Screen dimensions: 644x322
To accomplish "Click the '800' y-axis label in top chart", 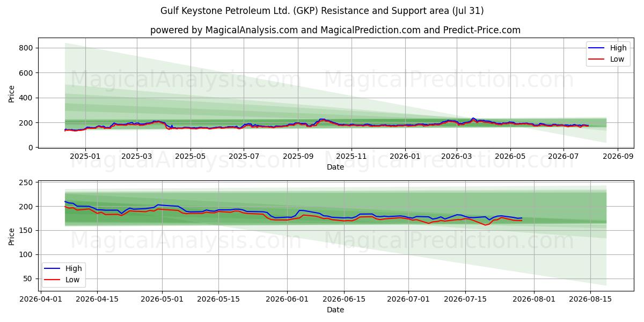I will [x=26, y=48].
